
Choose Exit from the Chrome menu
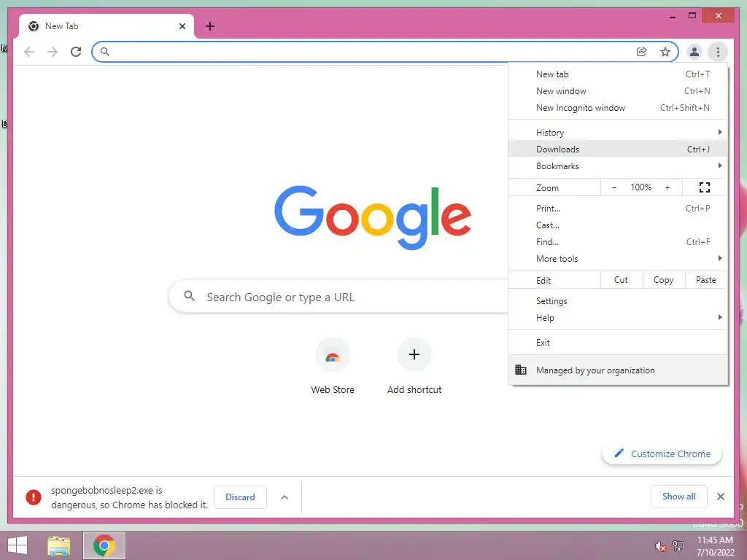tap(618, 343)
